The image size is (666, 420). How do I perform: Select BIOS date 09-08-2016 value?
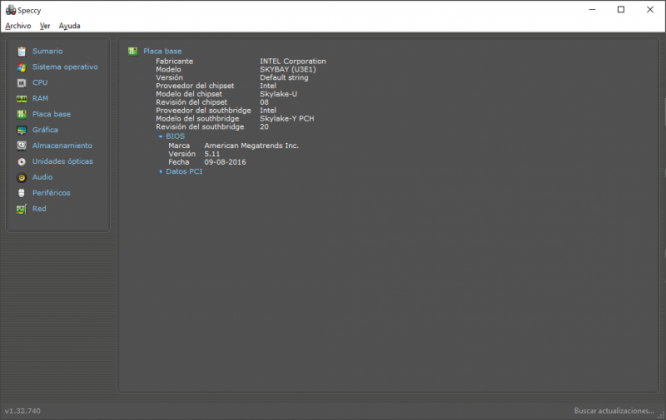click(x=225, y=162)
